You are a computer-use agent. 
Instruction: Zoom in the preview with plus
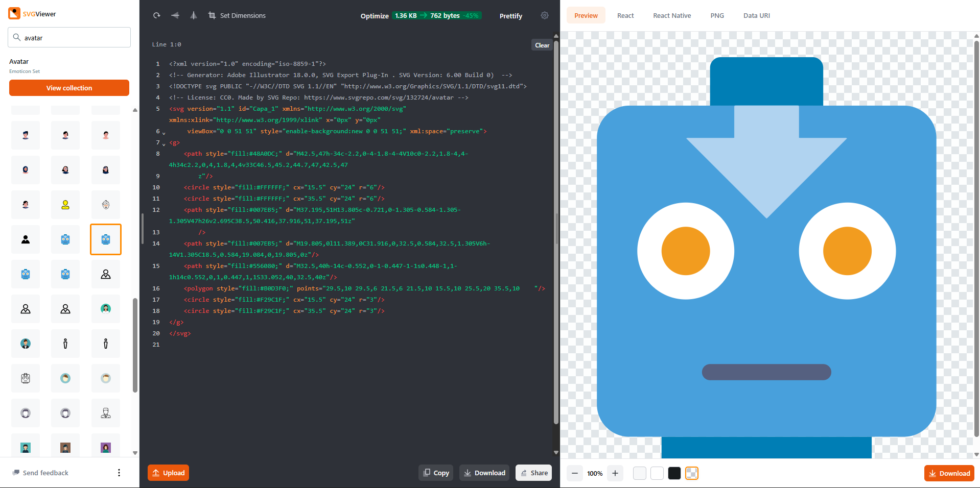(615, 473)
